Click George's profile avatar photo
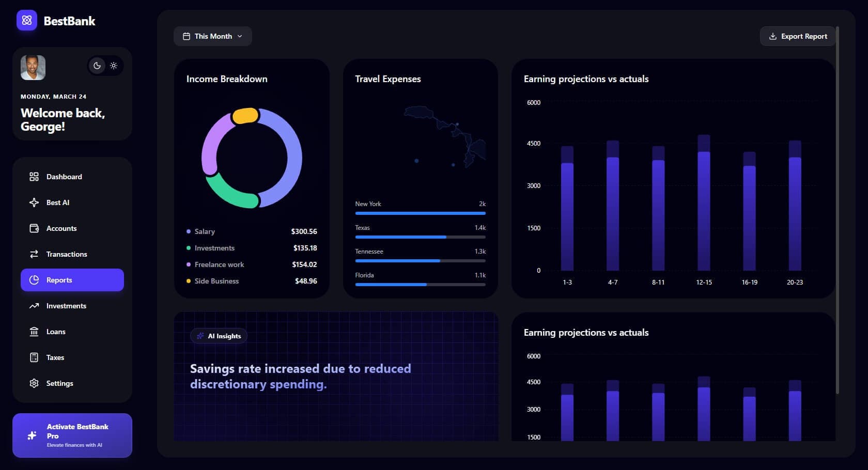This screenshot has width=868, height=470. 33,68
